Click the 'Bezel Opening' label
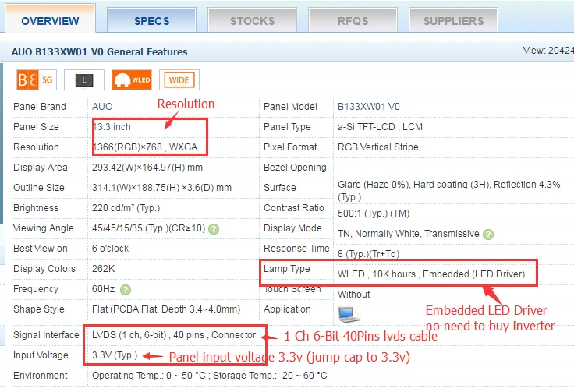Screen dimensions: 574x392 click(295, 167)
